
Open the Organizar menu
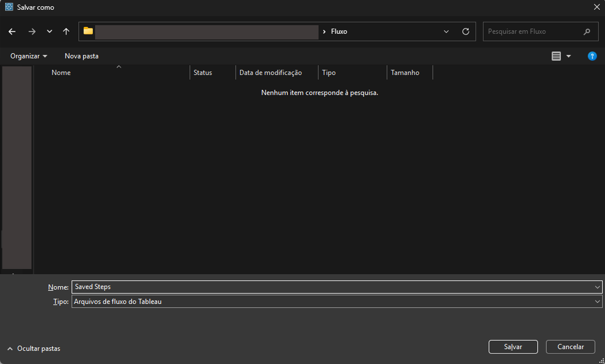click(x=29, y=56)
